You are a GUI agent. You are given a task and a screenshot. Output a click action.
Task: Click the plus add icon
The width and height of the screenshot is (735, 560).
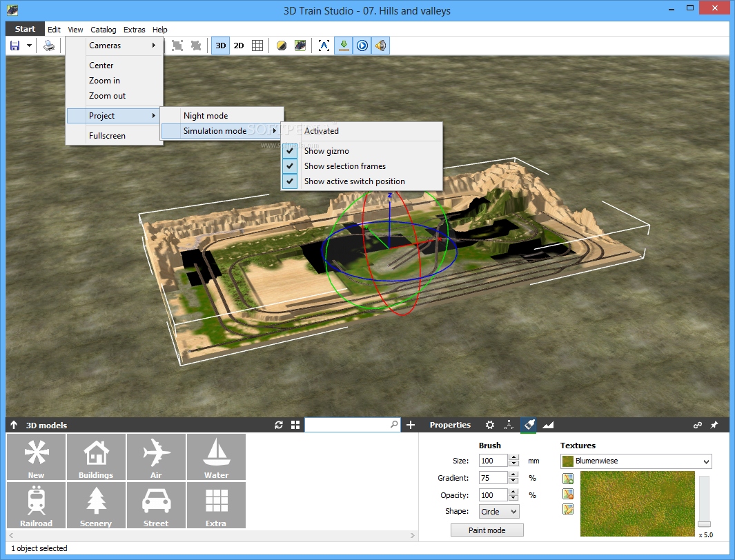pyautogui.click(x=411, y=425)
